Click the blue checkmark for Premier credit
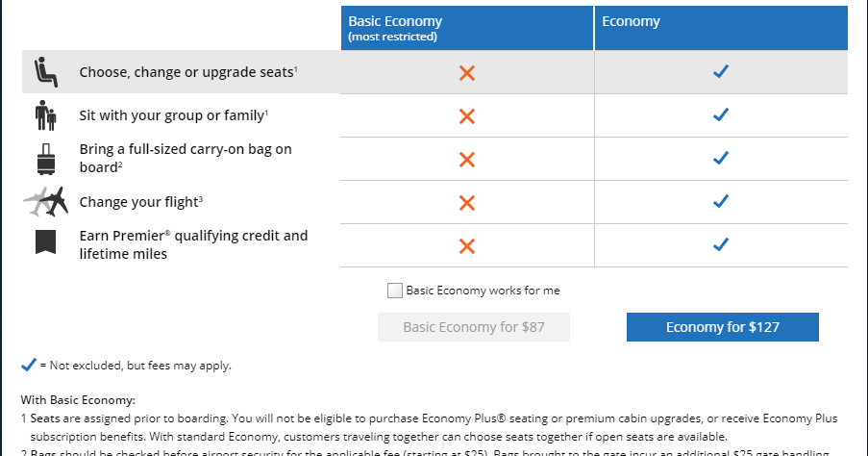Image resolution: width=868 pixels, height=456 pixels. [721, 244]
